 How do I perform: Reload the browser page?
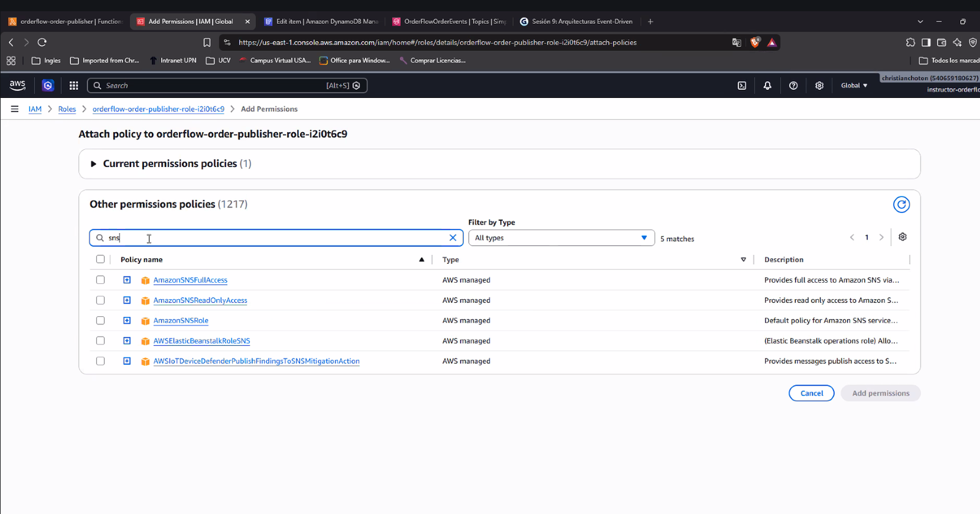click(x=42, y=42)
